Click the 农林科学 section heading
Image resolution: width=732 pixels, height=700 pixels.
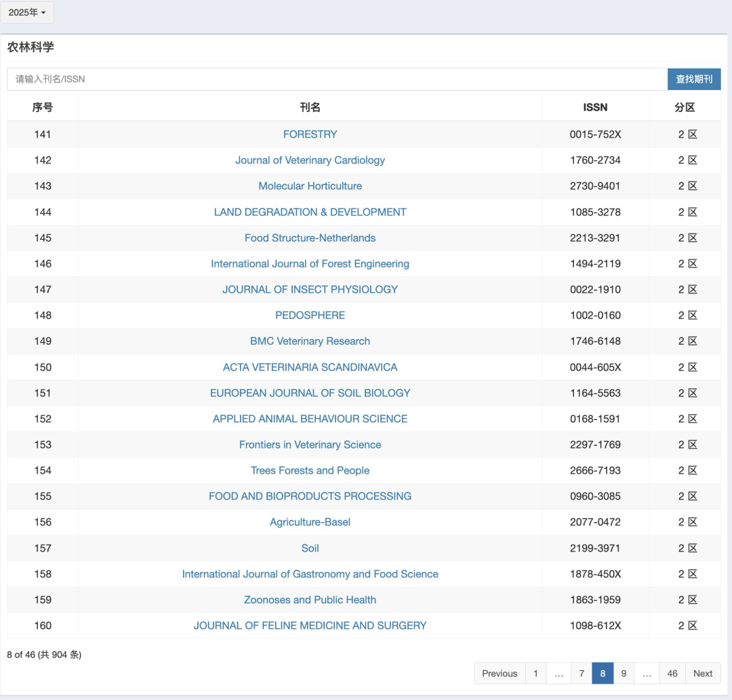(x=30, y=47)
